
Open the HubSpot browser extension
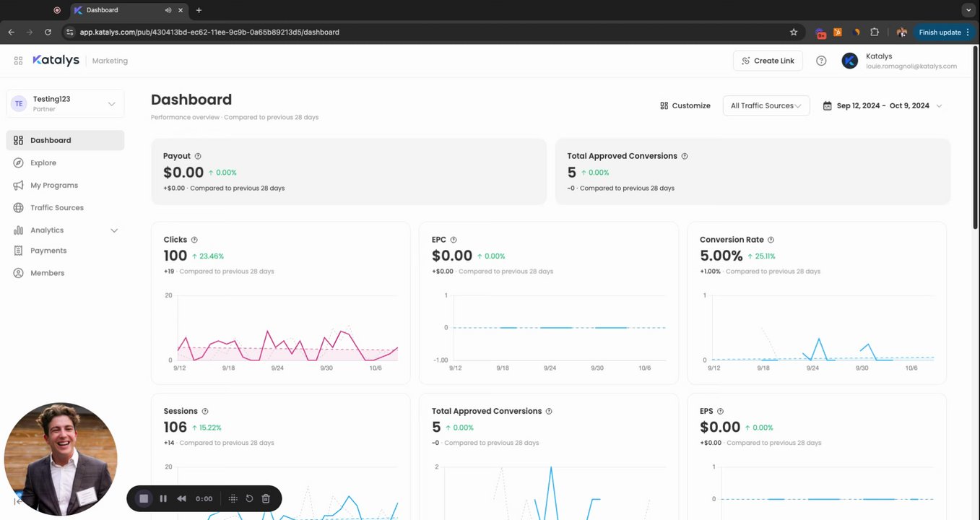coord(838,32)
